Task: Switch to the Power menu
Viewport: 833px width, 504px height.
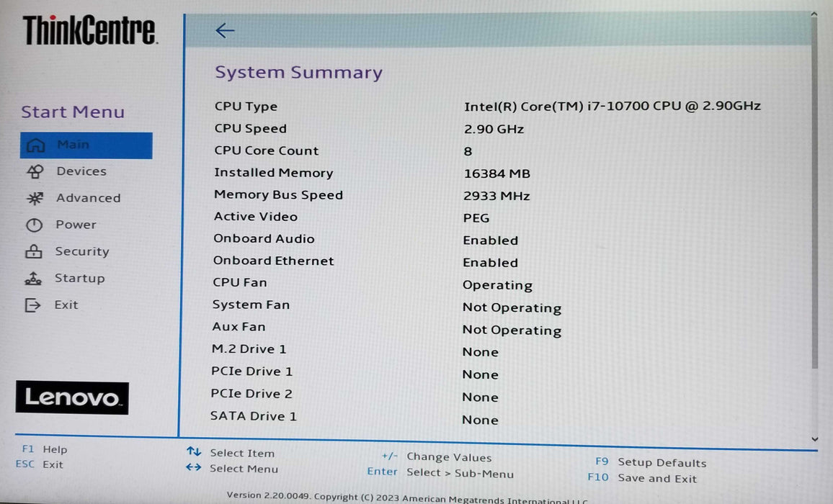Action: pos(76,224)
